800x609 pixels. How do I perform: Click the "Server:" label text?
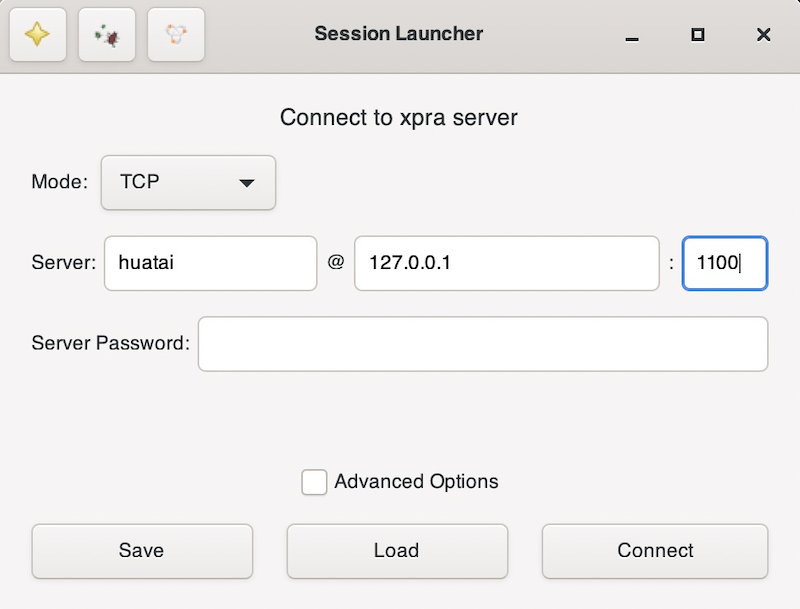pos(63,264)
